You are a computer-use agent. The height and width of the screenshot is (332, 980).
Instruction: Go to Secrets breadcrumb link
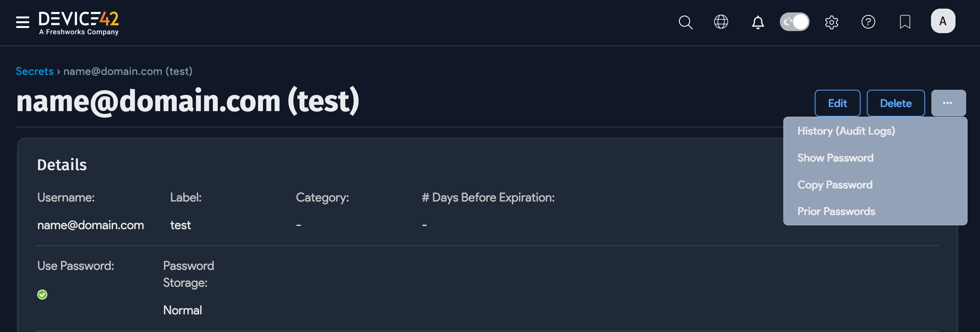click(x=35, y=71)
